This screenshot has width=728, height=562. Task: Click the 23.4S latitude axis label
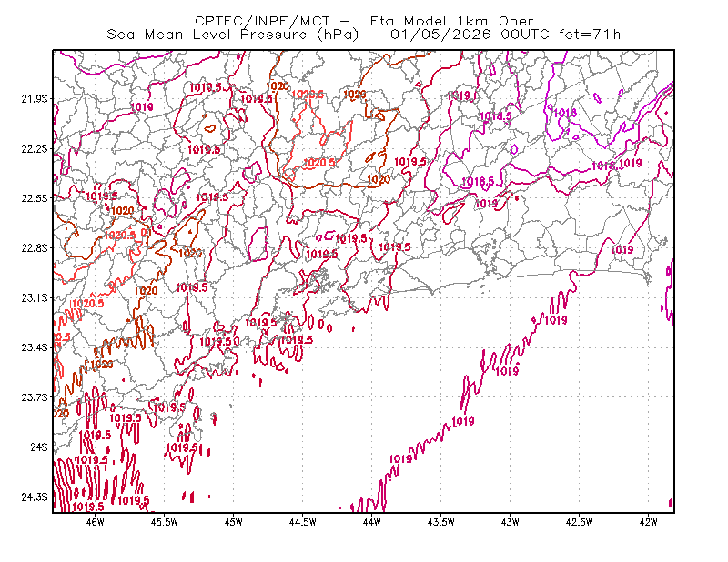pyautogui.click(x=35, y=347)
